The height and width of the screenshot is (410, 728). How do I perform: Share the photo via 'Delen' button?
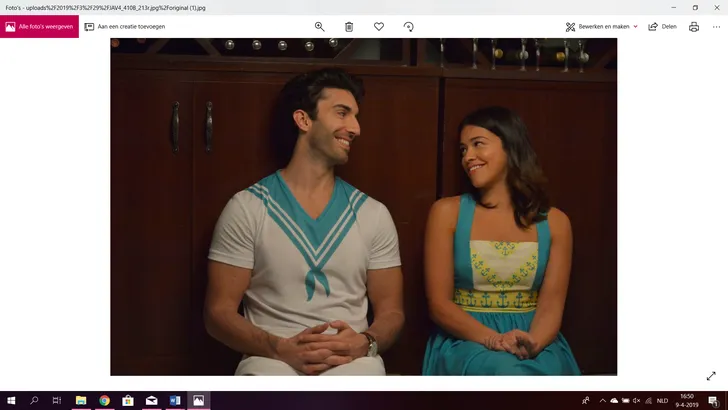[663, 26]
